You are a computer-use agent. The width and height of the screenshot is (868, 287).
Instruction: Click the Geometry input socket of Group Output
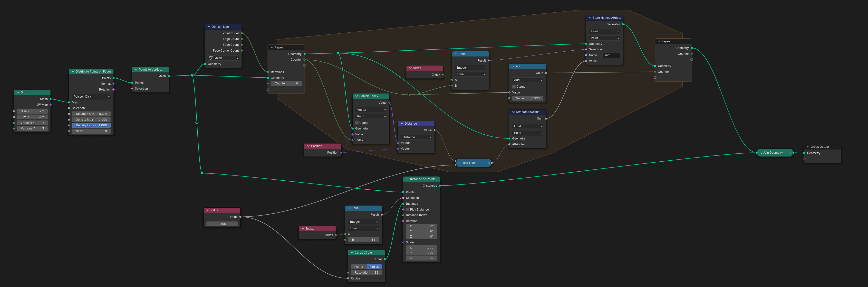click(804, 153)
